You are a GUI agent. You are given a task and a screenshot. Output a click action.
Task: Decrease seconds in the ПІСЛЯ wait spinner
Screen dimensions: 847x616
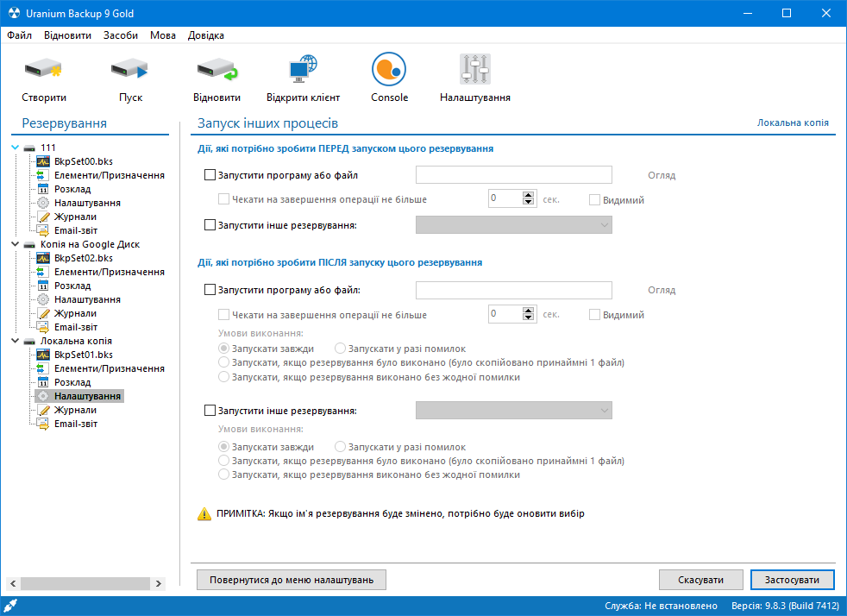tap(528, 317)
